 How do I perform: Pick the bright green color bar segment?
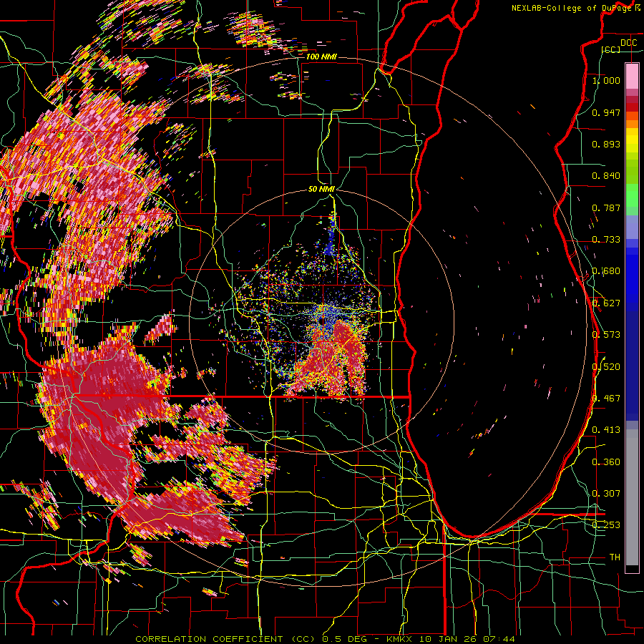pyautogui.click(x=632, y=195)
